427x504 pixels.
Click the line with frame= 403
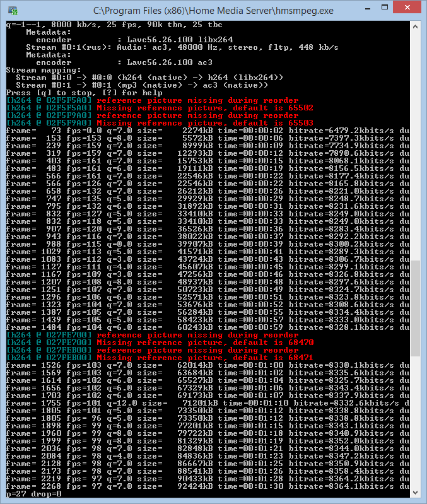208,161
